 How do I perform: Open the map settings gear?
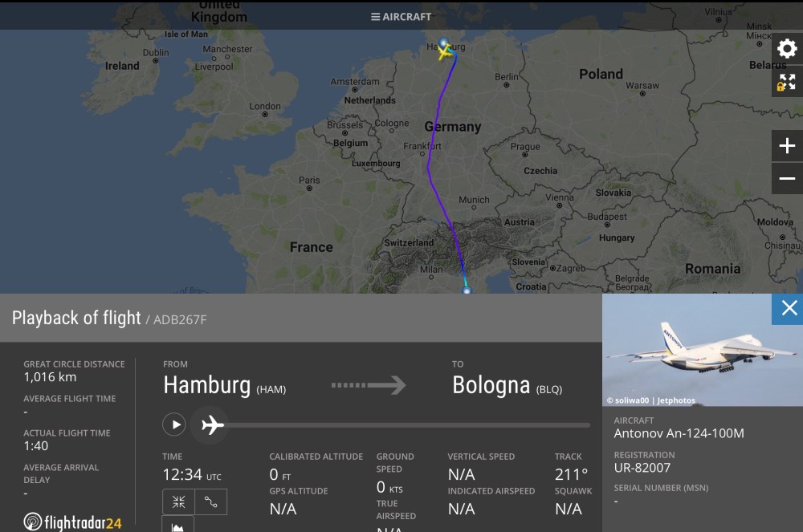pos(787,49)
